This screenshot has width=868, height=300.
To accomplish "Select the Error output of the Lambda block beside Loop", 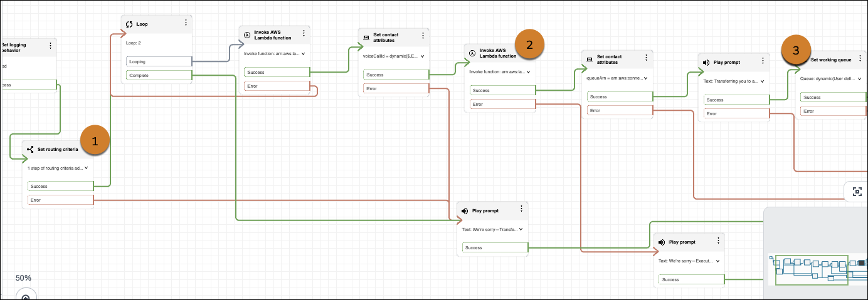I will [277, 86].
